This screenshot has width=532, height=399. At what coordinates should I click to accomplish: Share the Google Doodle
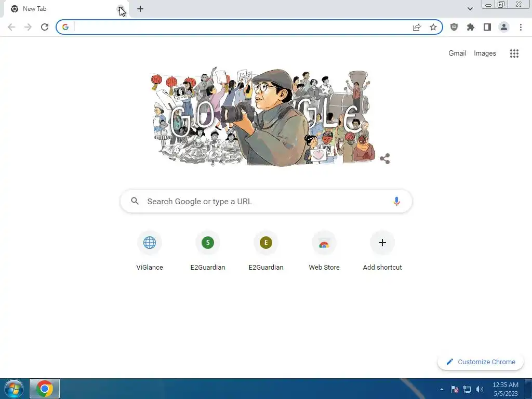click(x=385, y=159)
